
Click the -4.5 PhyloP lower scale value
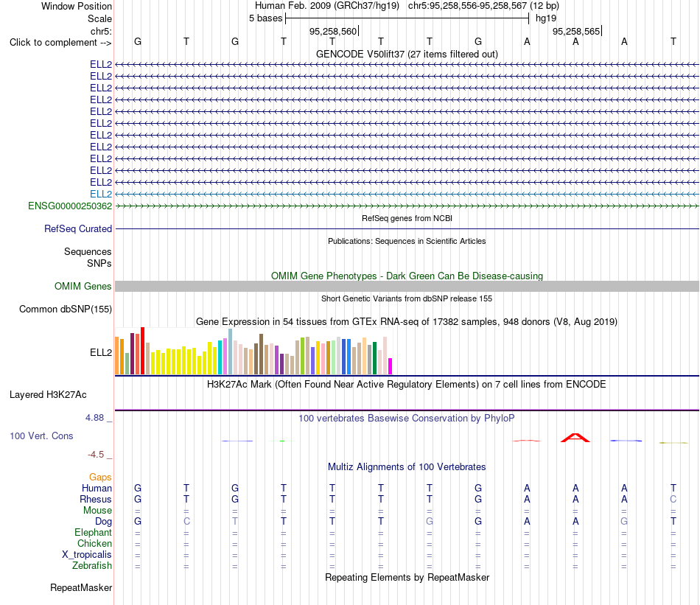[96, 455]
